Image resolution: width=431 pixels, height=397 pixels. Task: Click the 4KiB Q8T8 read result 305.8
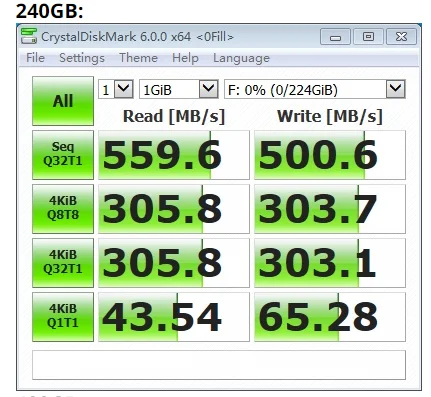pos(174,209)
